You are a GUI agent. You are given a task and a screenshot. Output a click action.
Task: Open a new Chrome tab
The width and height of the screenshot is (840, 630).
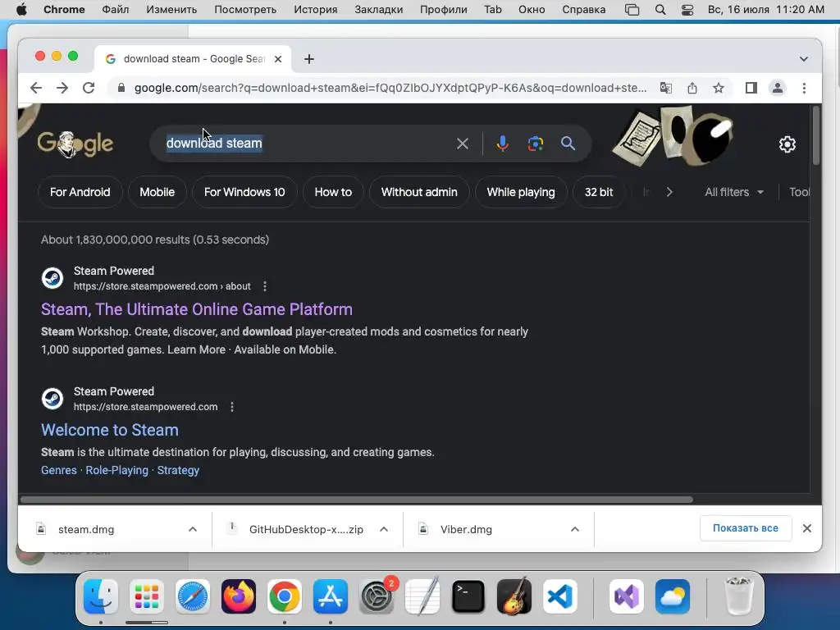click(309, 59)
